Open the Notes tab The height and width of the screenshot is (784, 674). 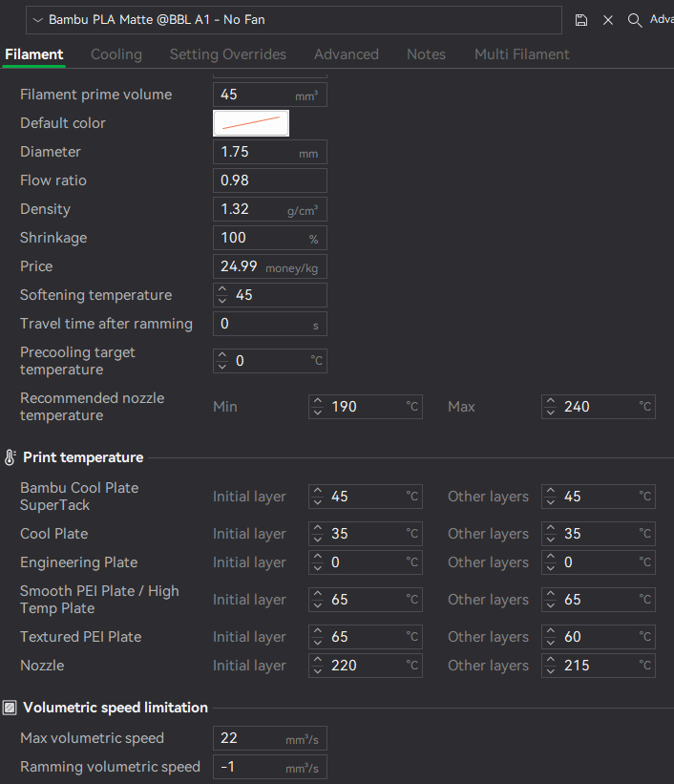coord(426,54)
